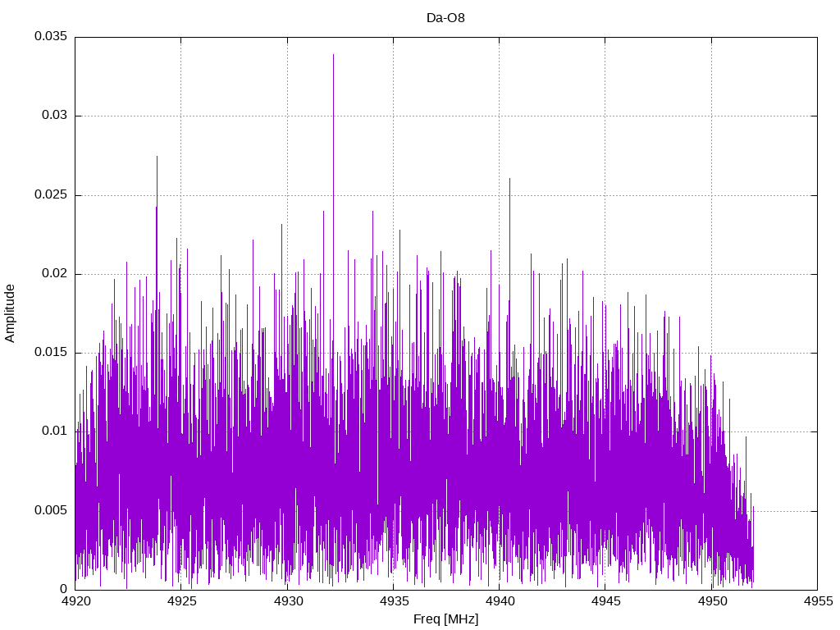840x630 pixels.
Task: Click the top of the peak just past 4940 MHz
Action: (x=509, y=179)
